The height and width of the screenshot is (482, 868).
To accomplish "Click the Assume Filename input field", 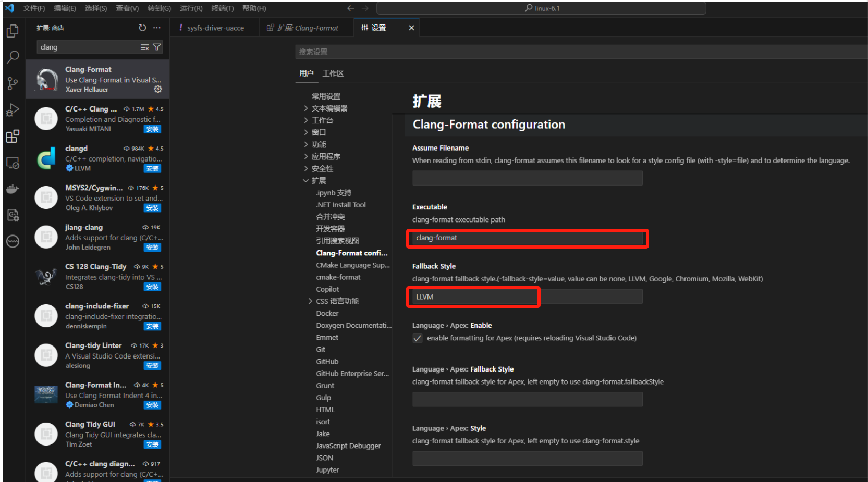I will [x=527, y=178].
